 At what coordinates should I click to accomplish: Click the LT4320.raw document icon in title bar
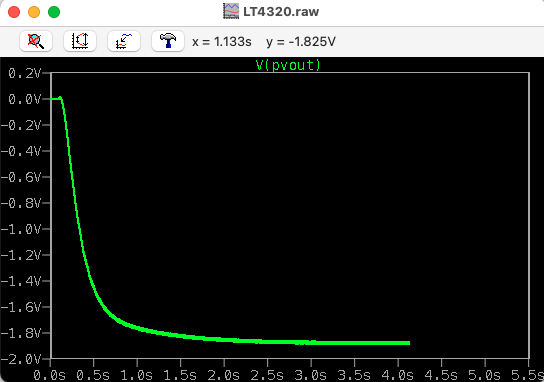click(x=231, y=11)
